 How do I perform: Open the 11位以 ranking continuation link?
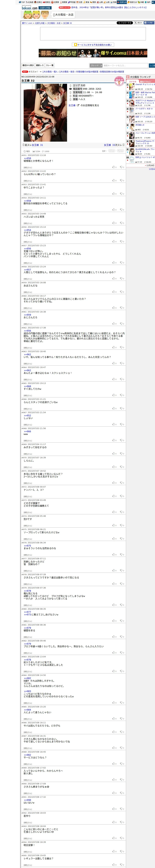152,169
